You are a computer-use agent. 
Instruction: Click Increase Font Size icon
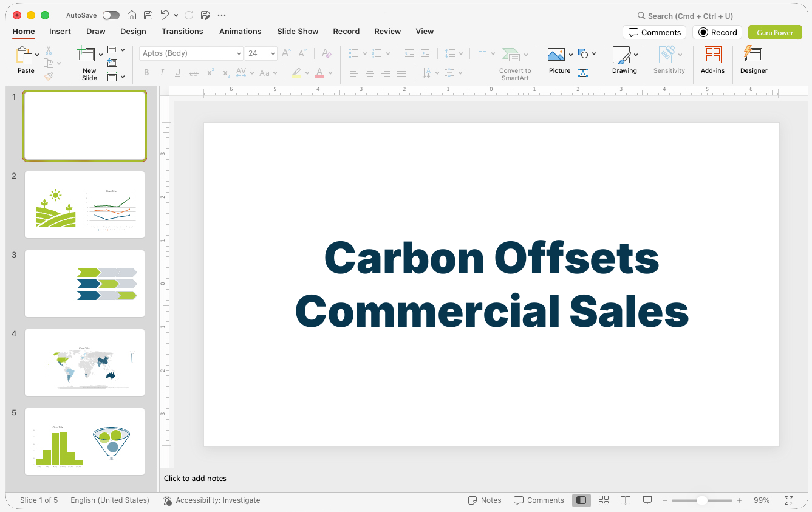click(287, 53)
